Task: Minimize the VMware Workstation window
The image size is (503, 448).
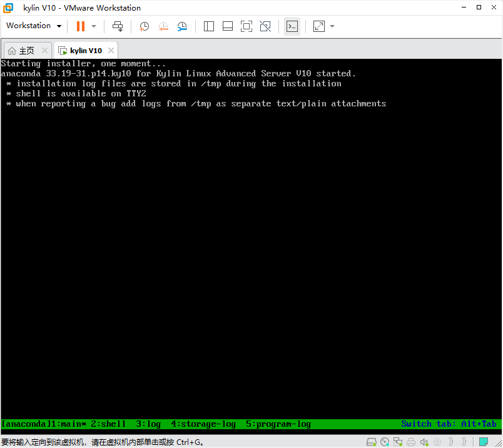Action: click(x=464, y=8)
